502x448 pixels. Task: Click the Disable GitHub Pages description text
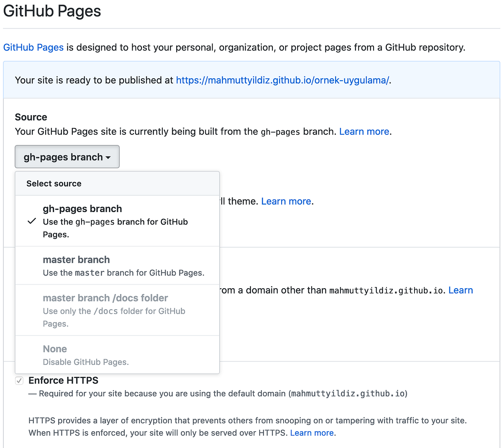coord(86,362)
